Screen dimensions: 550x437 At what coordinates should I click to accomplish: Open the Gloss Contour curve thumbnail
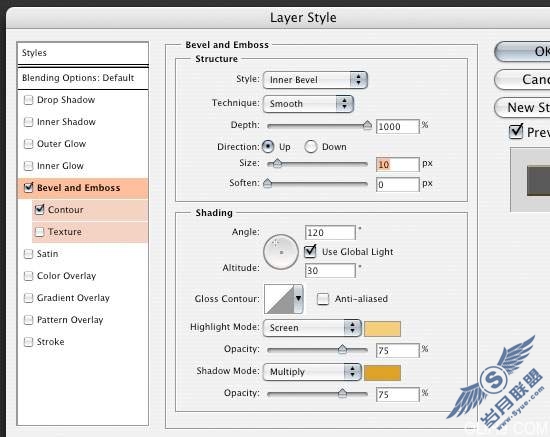click(279, 299)
